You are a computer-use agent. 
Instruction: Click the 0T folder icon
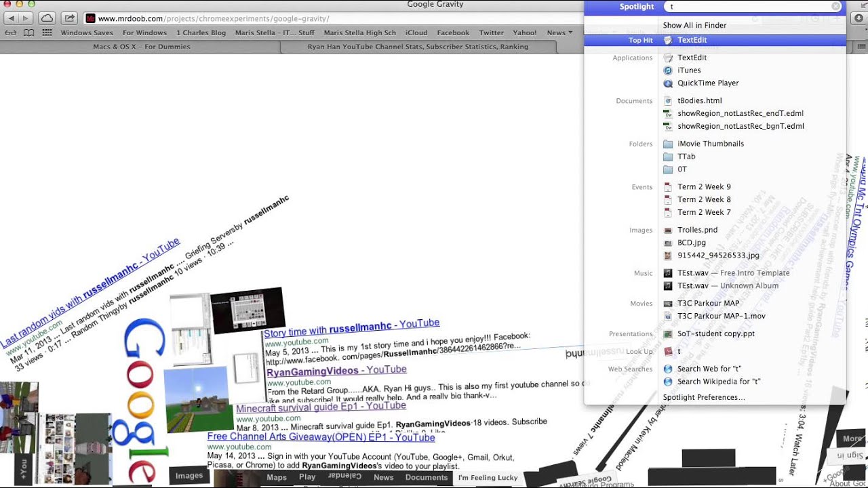point(668,169)
